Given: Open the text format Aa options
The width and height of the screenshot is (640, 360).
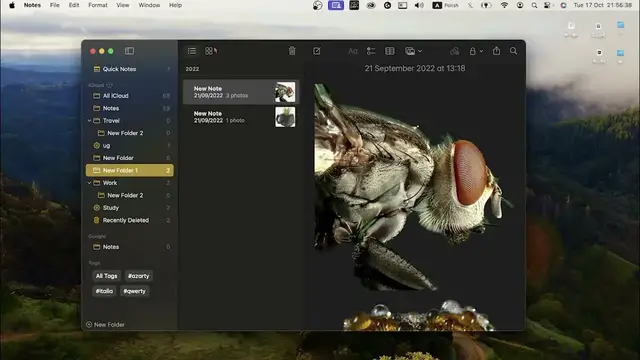Looking at the screenshot, I should [x=353, y=51].
